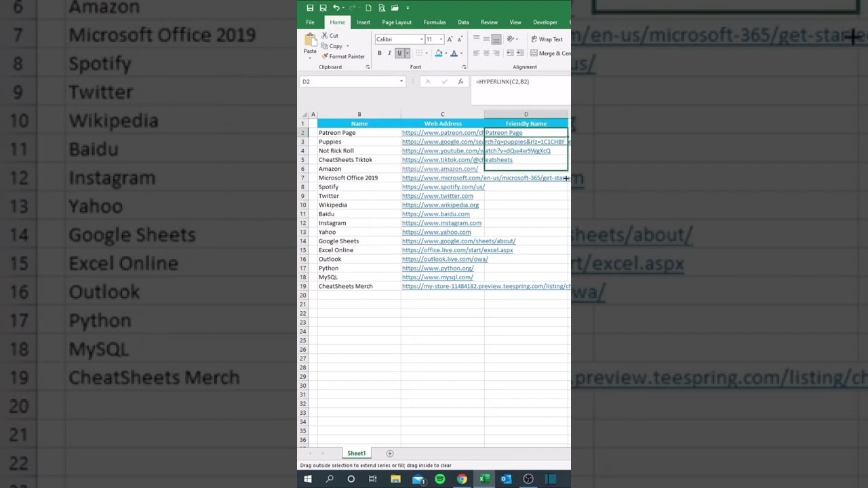Viewport: 868px width, 488px height.
Task: Copy the selected cells
Action: point(332,46)
